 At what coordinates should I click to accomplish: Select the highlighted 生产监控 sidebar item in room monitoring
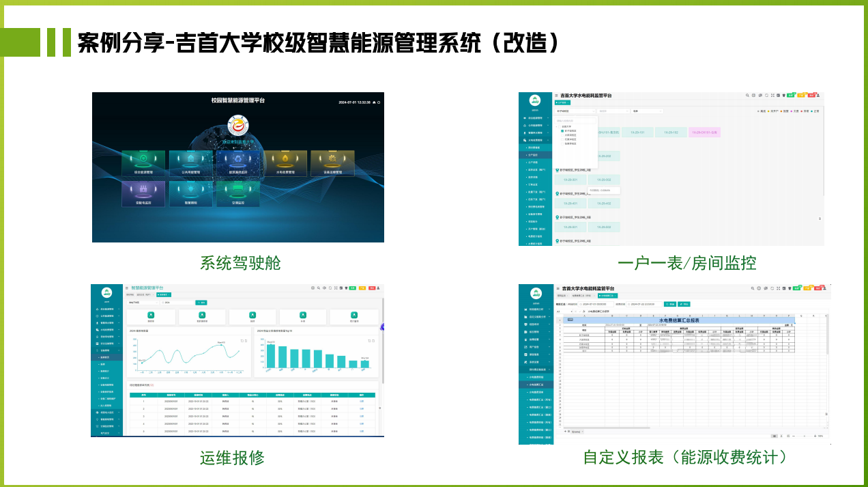pyautogui.click(x=536, y=155)
